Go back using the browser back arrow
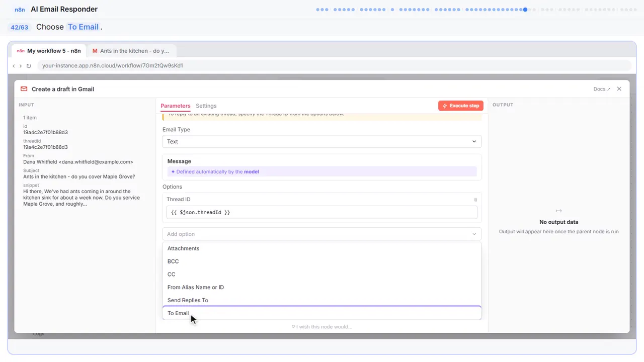 pyautogui.click(x=14, y=66)
